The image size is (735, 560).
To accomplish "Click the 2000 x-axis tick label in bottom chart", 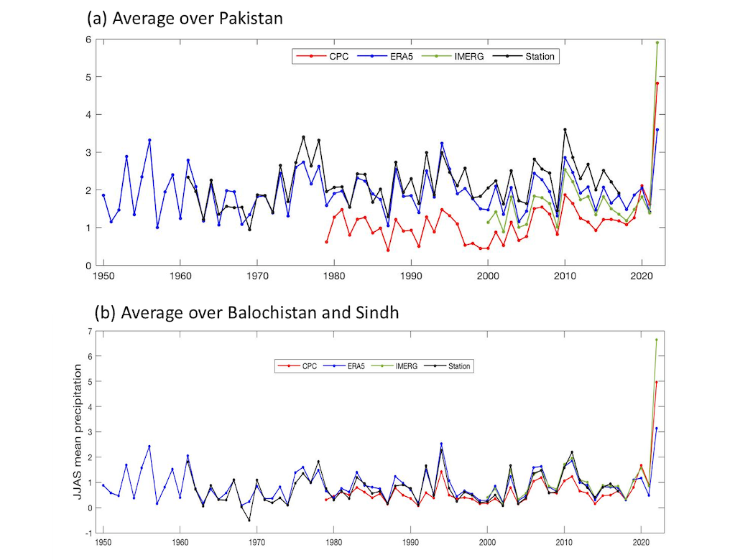I will (488, 542).
